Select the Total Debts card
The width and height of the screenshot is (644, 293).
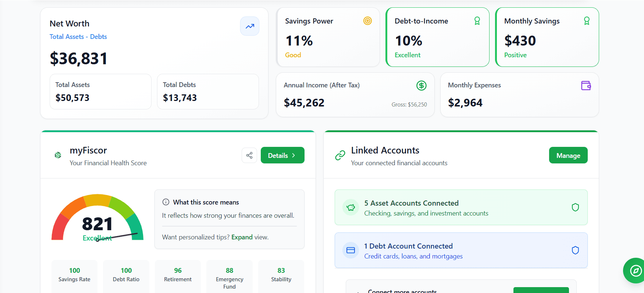pyautogui.click(x=208, y=92)
